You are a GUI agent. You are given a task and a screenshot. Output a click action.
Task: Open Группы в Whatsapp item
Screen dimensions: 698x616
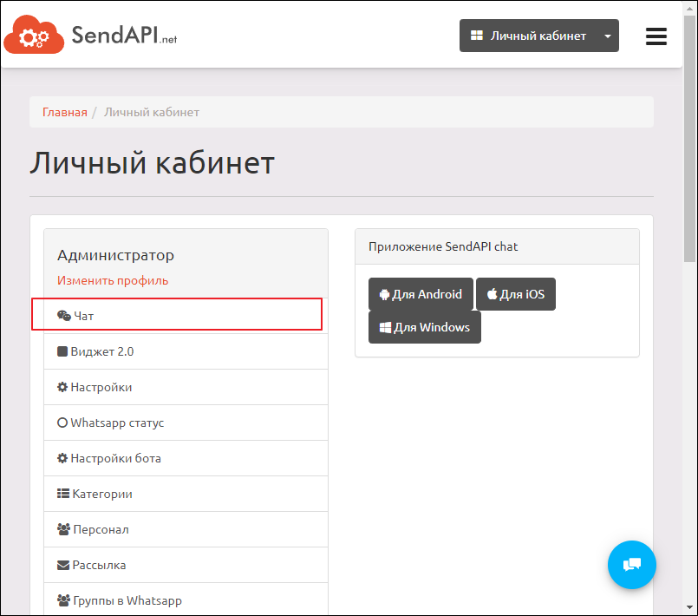[127, 600]
